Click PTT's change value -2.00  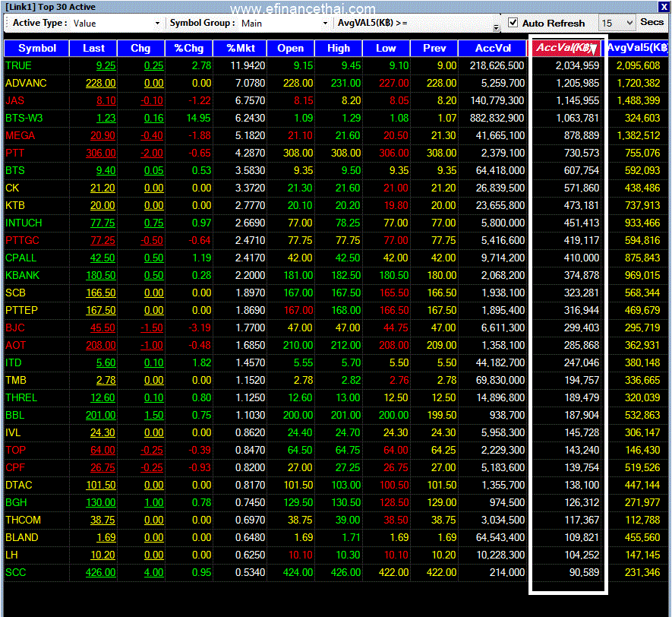pos(152,153)
